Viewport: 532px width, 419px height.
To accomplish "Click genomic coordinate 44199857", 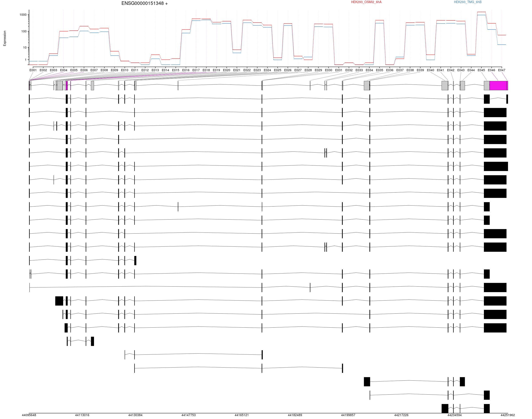I will 348,415.
